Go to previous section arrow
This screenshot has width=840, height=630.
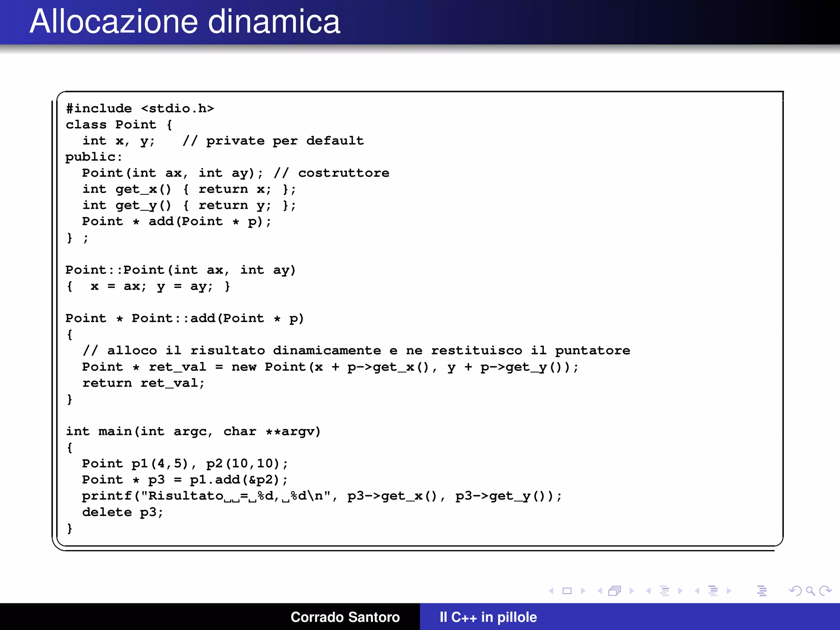pos(697,591)
